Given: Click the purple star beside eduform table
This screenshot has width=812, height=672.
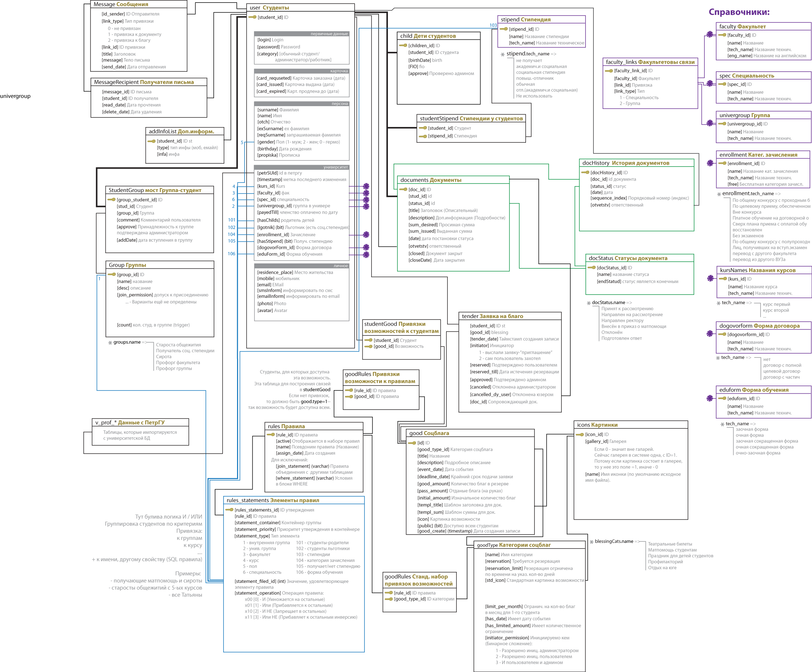Looking at the screenshot, I should pos(710,398).
